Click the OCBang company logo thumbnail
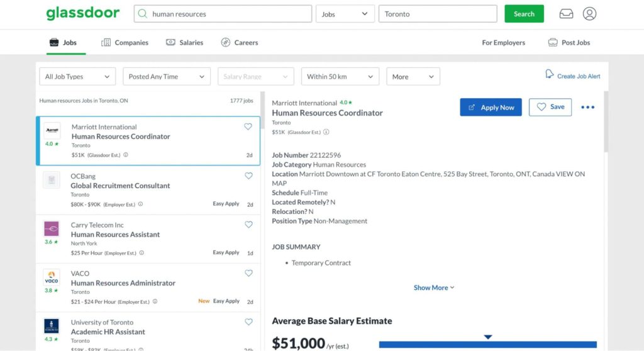The image size is (644, 351). 52,180
